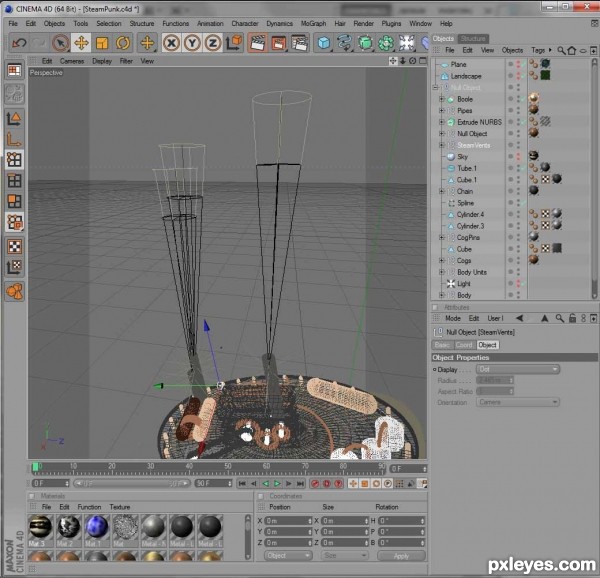
Task: Expand the Pipes group
Action: tap(442, 111)
